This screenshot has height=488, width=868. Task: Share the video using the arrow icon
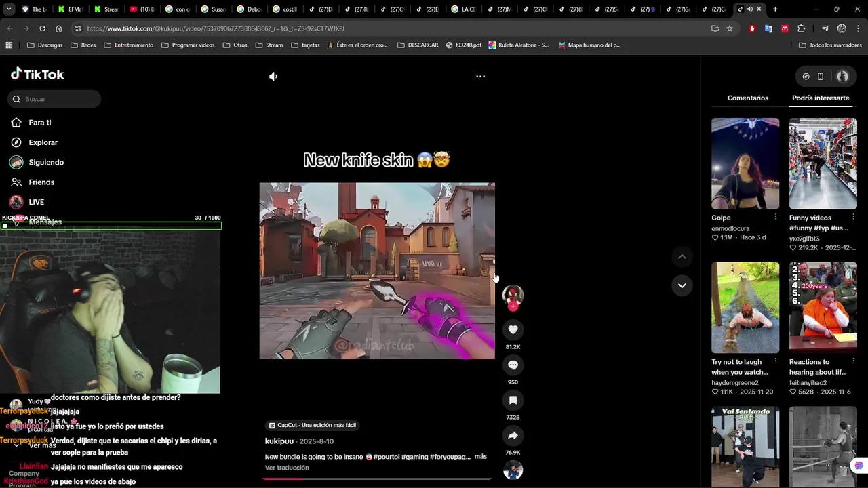(513, 435)
